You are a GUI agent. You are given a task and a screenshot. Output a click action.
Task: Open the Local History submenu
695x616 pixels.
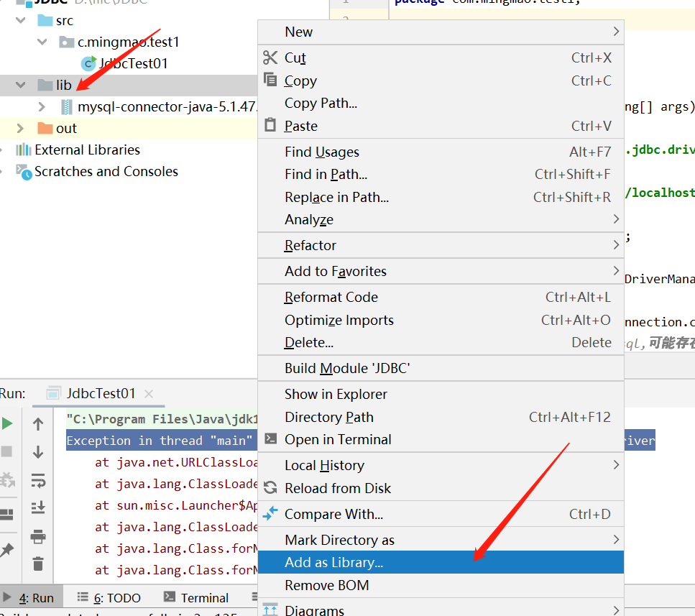[x=441, y=465]
